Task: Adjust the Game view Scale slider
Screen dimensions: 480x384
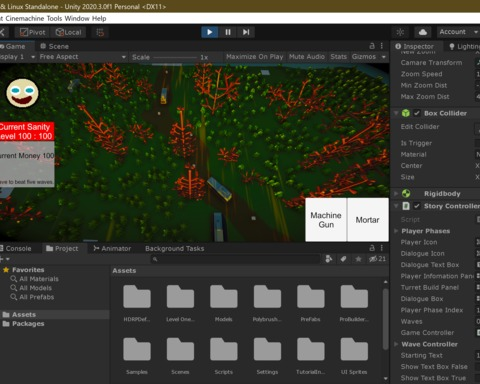Action: [x=175, y=57]
